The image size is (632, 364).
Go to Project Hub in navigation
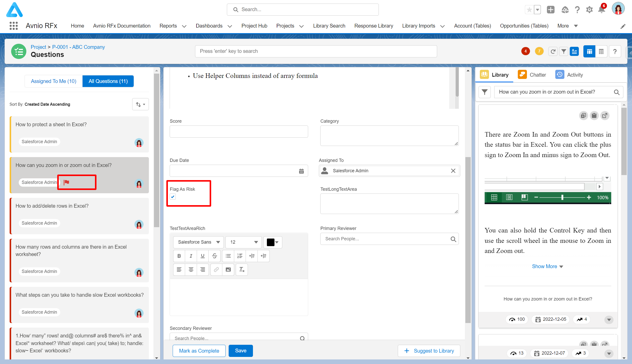(254, 26)
